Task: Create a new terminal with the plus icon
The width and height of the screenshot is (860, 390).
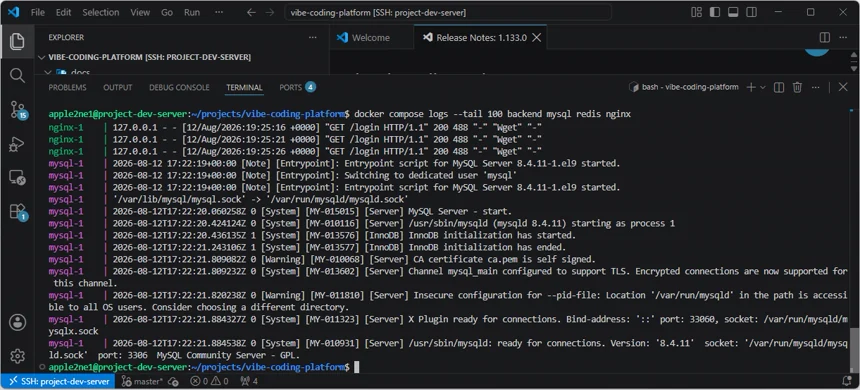Action: click(x=751, y=87)
